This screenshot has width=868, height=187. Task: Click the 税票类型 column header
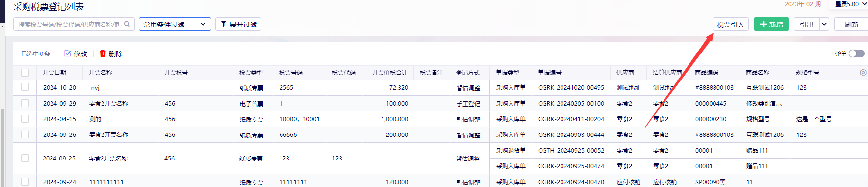(x=251, y=72)
